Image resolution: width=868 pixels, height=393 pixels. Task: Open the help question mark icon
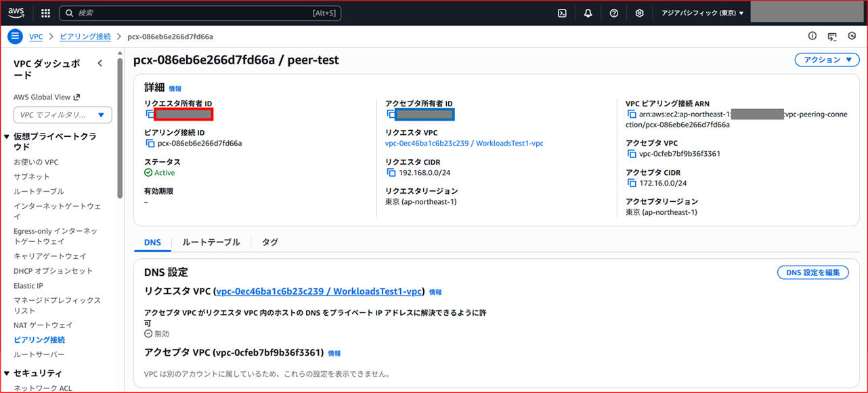613,12
